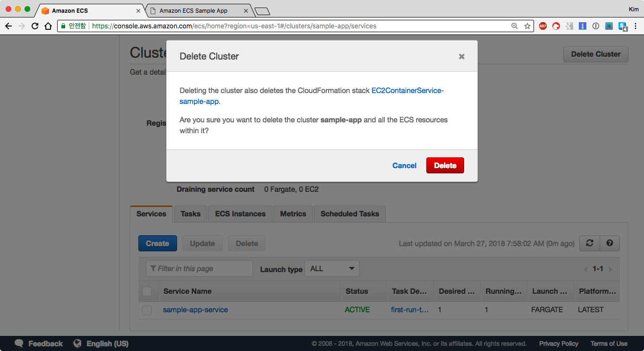Open the Launch type ALL dropdown
Viewport: 644px width, 351px height.
click(x=332, y=269)
